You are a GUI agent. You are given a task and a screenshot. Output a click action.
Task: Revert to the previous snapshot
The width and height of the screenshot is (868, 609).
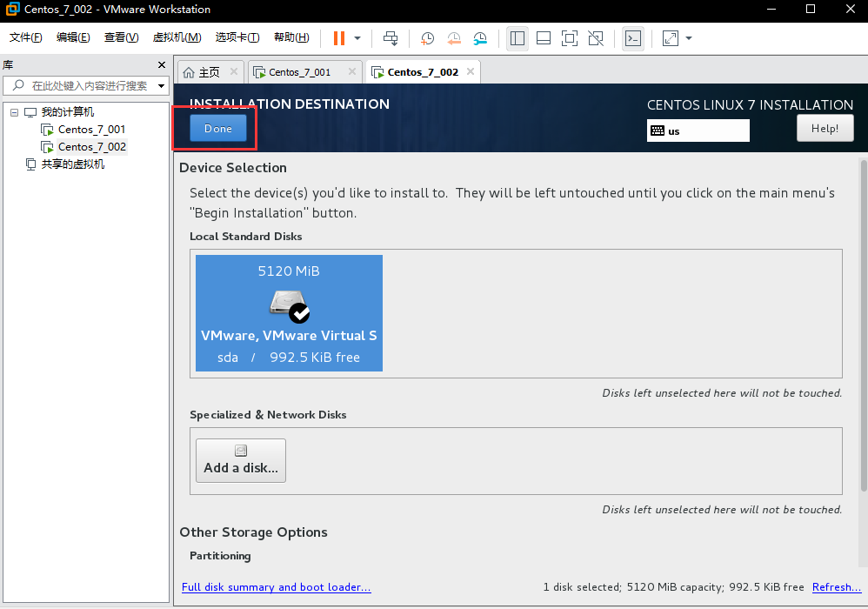454,38
